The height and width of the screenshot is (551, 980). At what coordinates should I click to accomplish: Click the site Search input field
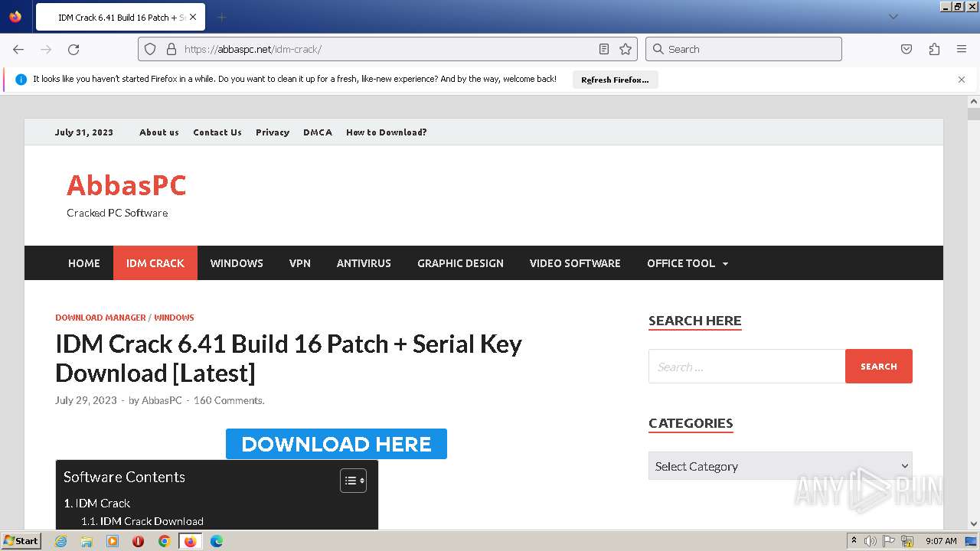746,367
